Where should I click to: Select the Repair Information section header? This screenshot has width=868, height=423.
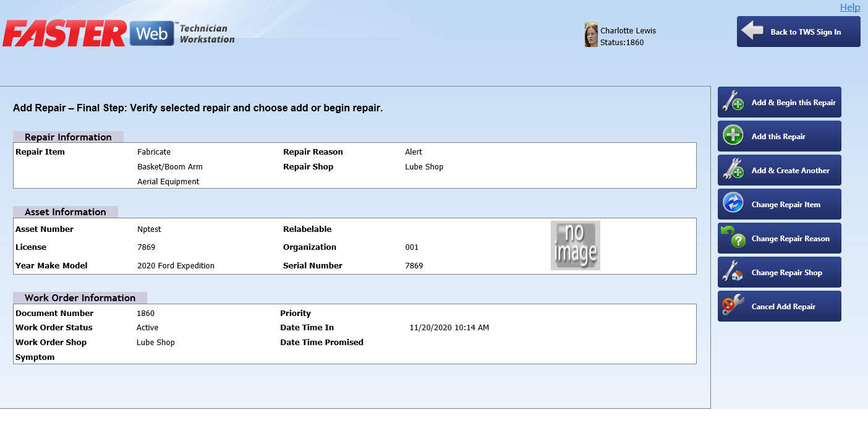pyautogui.click(x=68, y=137)
